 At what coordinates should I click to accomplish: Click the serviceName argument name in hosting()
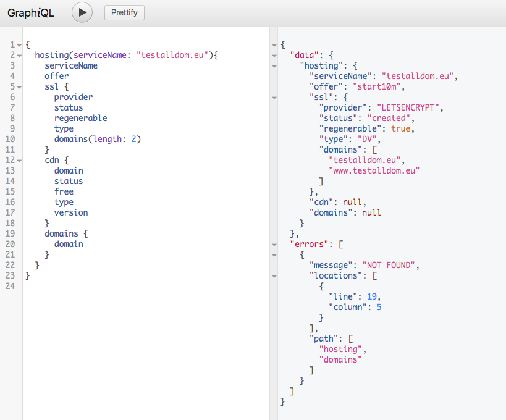tap(100, 55)
